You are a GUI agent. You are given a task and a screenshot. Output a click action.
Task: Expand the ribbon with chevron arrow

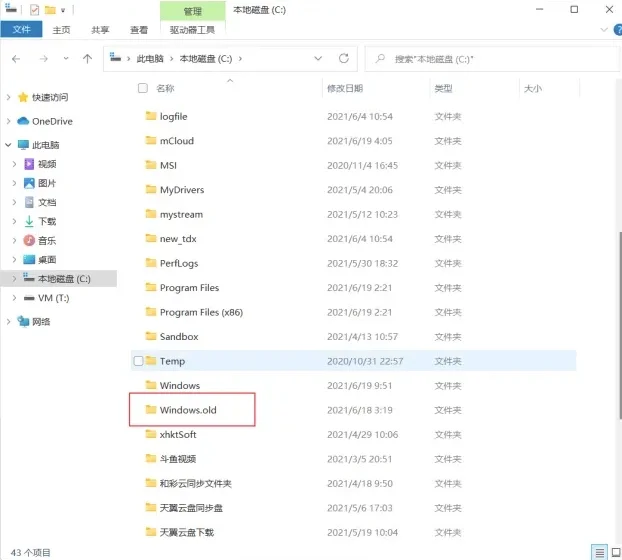(x=604, y=30)
